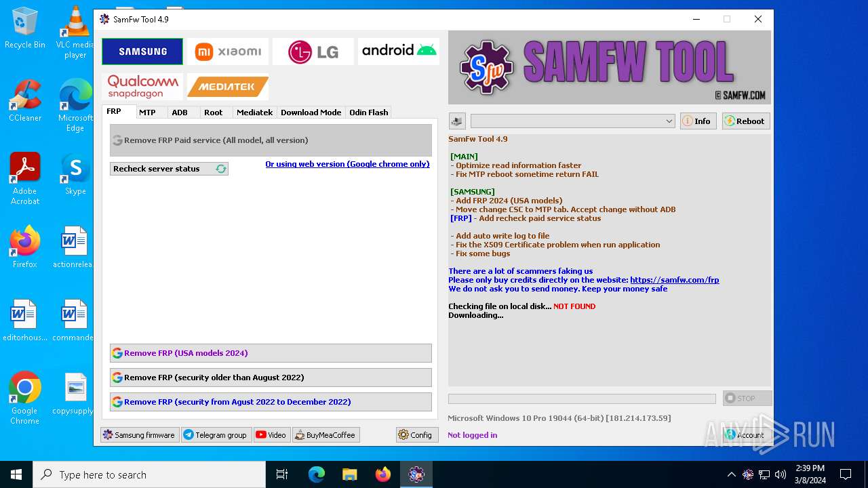Click BuyMeaCoffee button
868x488 pixels.
tap(326, 435)
